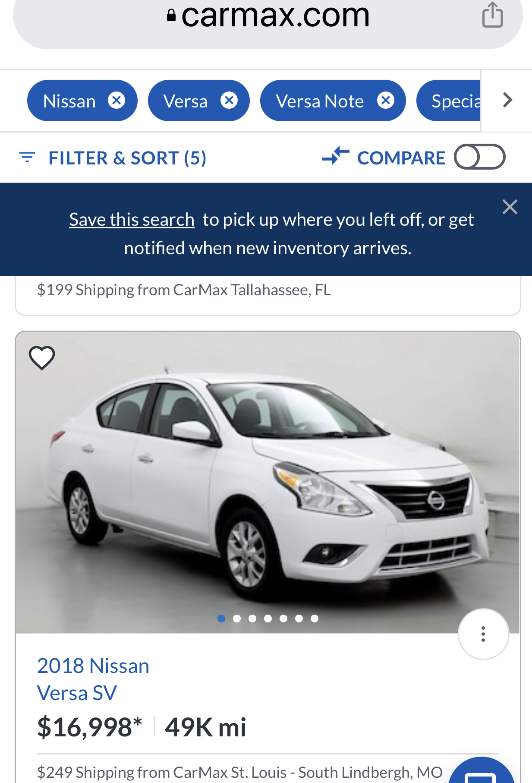The width and height of the screenshot is (532, 783).
Task: Jump to second photo carousel dot
Action: tap(237, 619)
